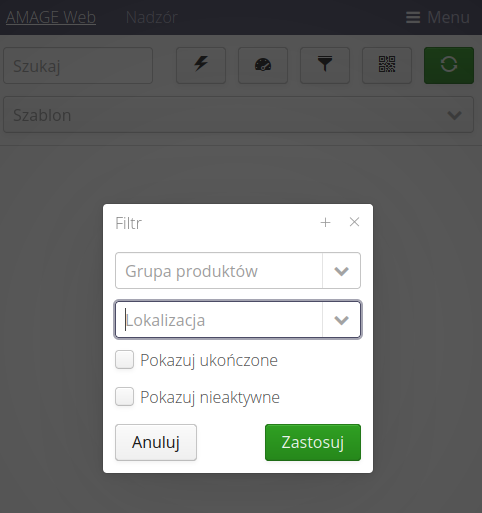Open the hamburger Menu

pos(438,17)
